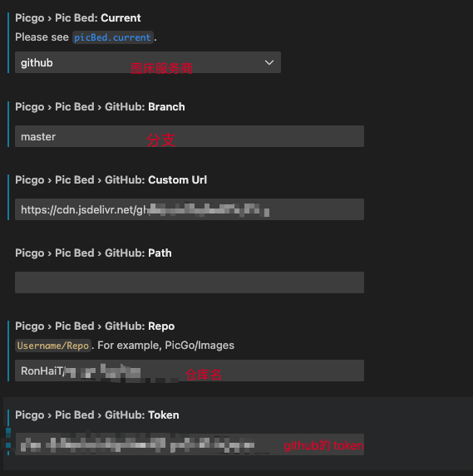Focus the Custom Url field with jsdelivr address
473x476 pixels.
190,209
